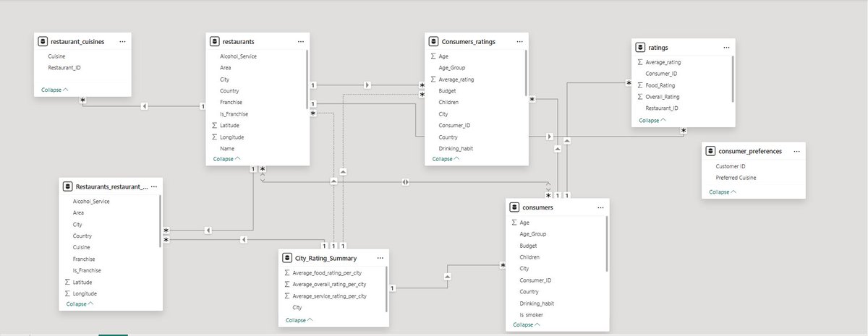This screenshot has width=868, height=336.
Task: Click the consumers table header icon
Action: click(x=514, y=207)
